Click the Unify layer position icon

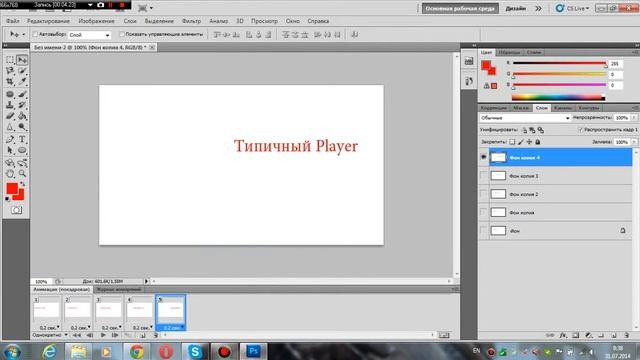(x=524, y=130)
